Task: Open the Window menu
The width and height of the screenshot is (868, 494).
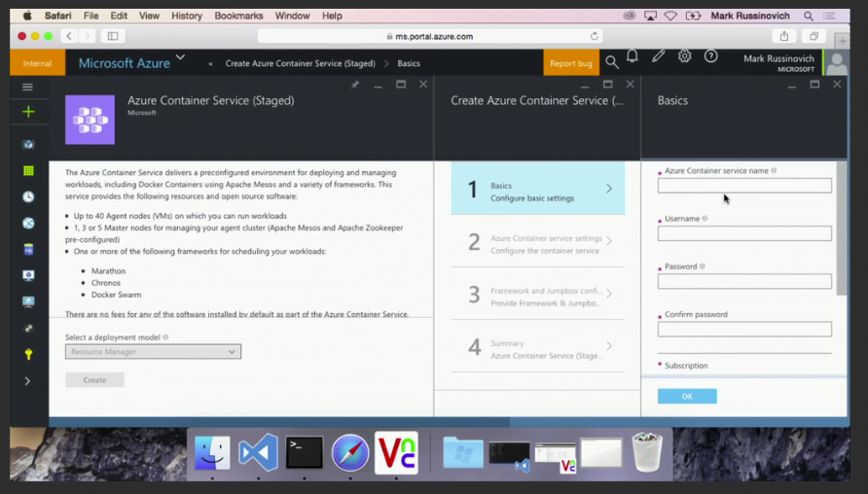Action: coord(292,16)
